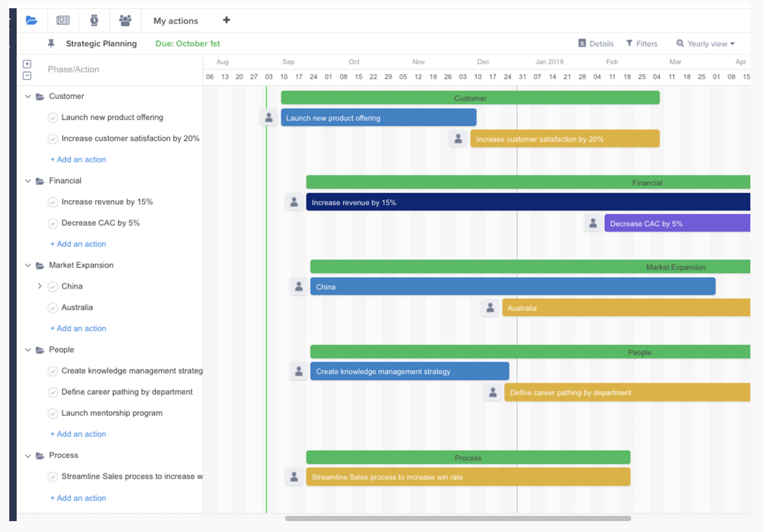Collapse the Market Expansion phase
Screen dimensions: 764x532
[x=28, y=265]
